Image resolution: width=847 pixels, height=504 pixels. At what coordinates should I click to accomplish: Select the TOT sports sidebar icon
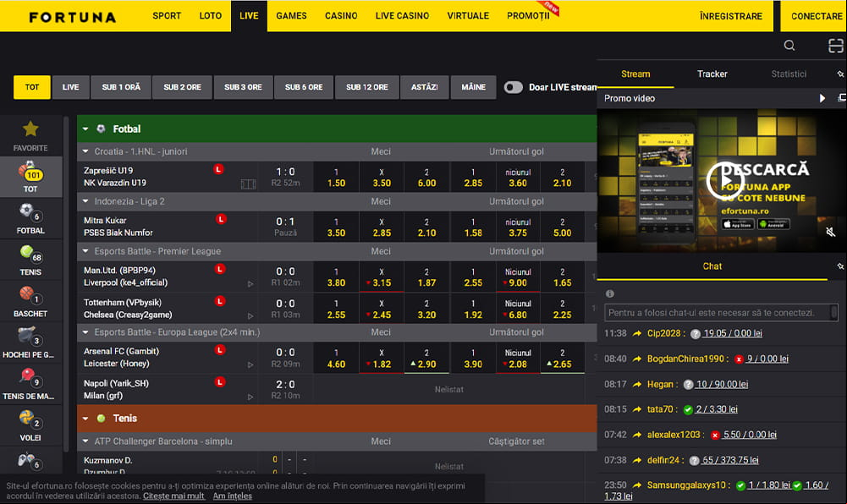click(30, 177)
